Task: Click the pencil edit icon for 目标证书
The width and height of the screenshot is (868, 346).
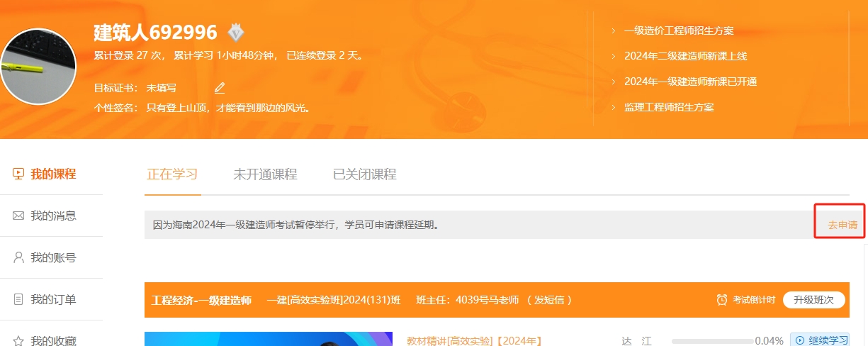Action: pyautogui.click(x=220, y=88)
